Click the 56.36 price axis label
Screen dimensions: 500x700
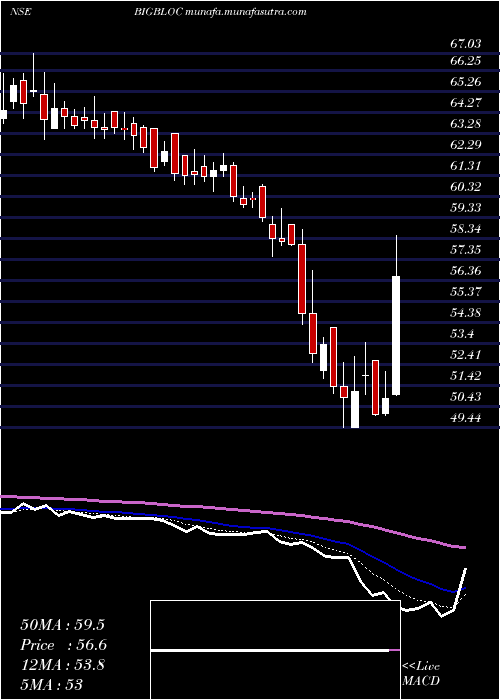tap(466, 270)
